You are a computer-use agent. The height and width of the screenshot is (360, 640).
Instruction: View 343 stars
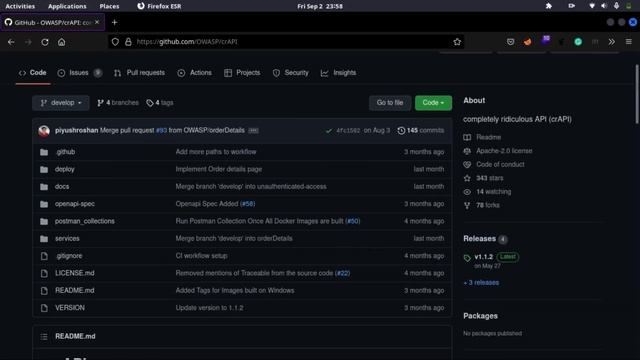click(489, 178)
